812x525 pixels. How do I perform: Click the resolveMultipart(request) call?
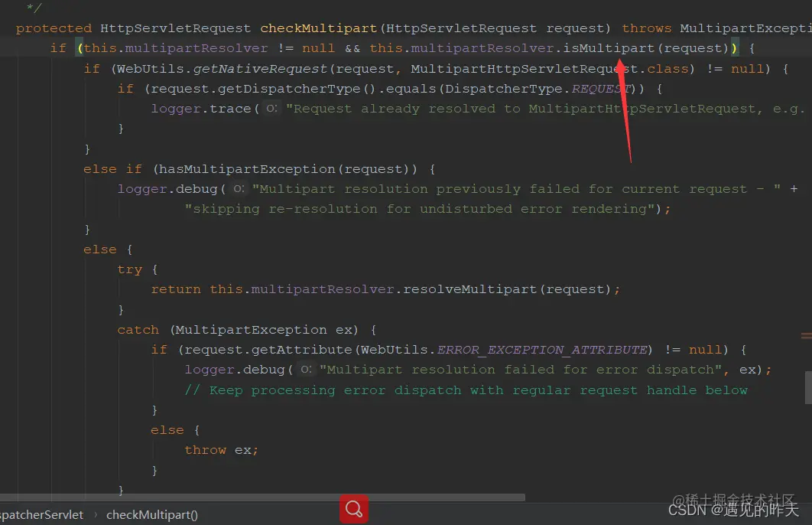click(x=506, y=289)
